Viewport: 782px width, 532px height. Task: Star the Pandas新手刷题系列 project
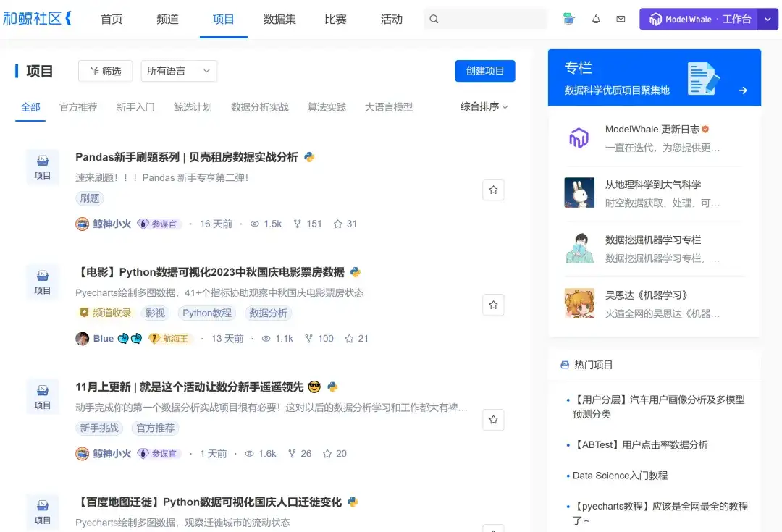click(493, 190)
